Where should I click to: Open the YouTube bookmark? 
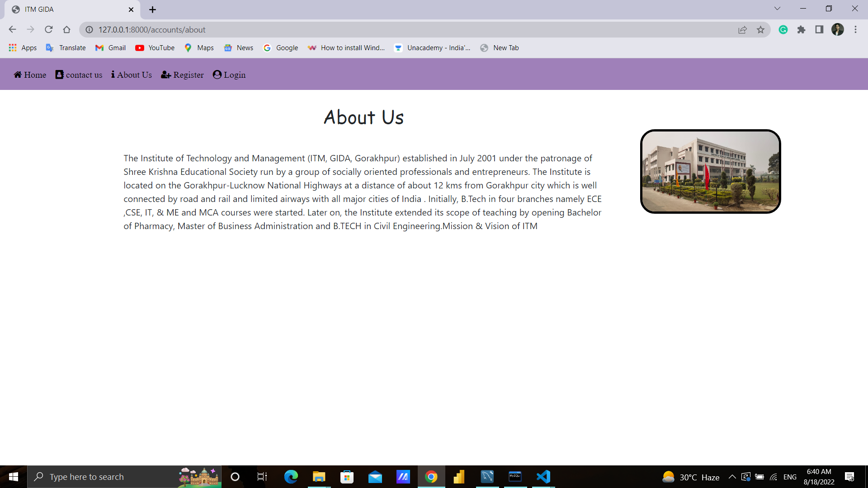click(155, 48)
